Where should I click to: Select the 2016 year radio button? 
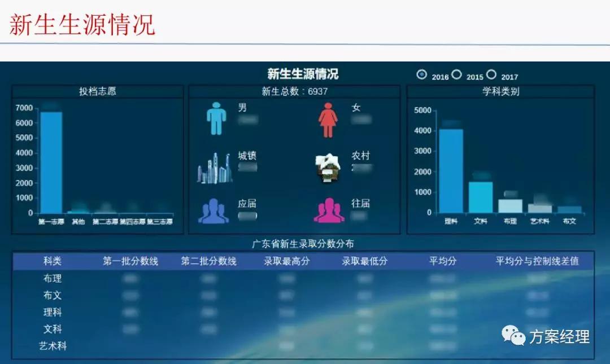422,74
